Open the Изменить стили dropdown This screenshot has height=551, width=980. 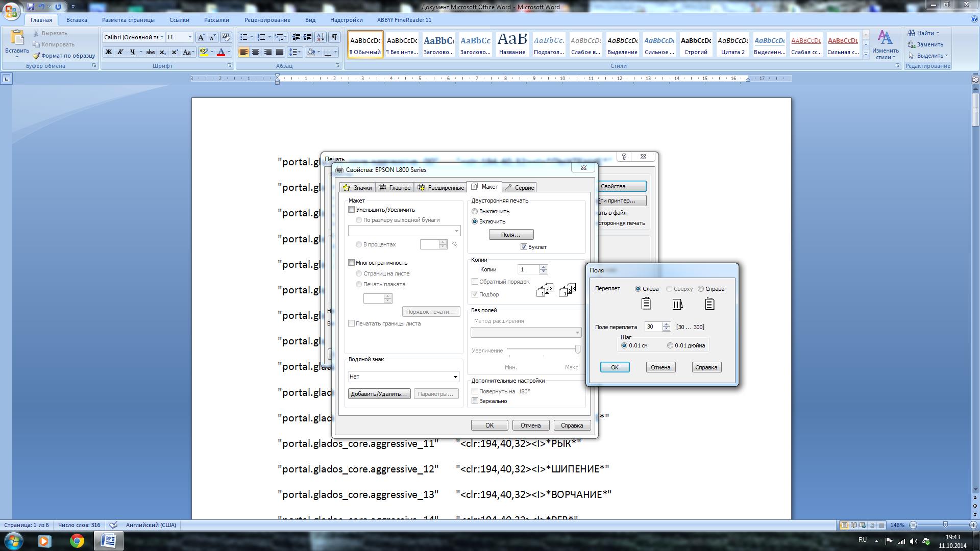[885, 45]
